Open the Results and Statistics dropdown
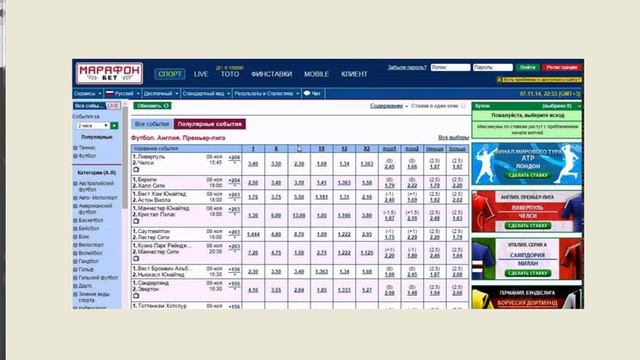This screenshot has height=360, width=640. point(267,93)
